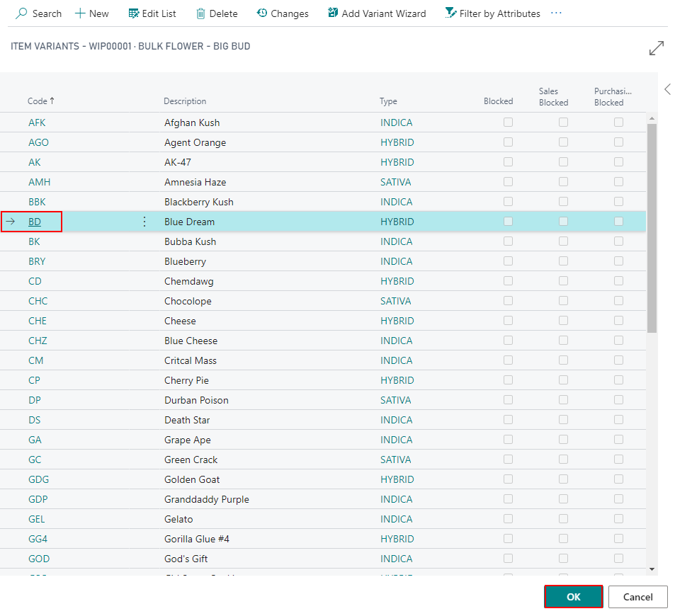Toggle Purchasing Blocked for Chemdawg

click(618, 281)
